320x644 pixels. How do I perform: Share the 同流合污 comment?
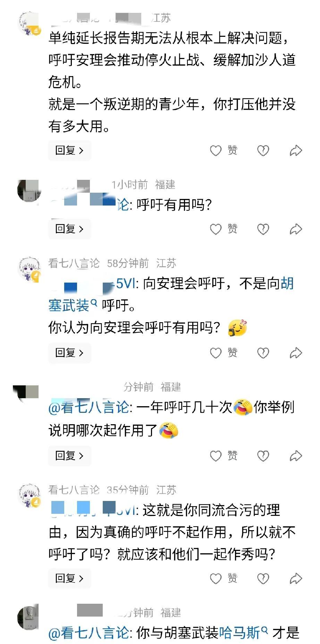pos(296,578)
